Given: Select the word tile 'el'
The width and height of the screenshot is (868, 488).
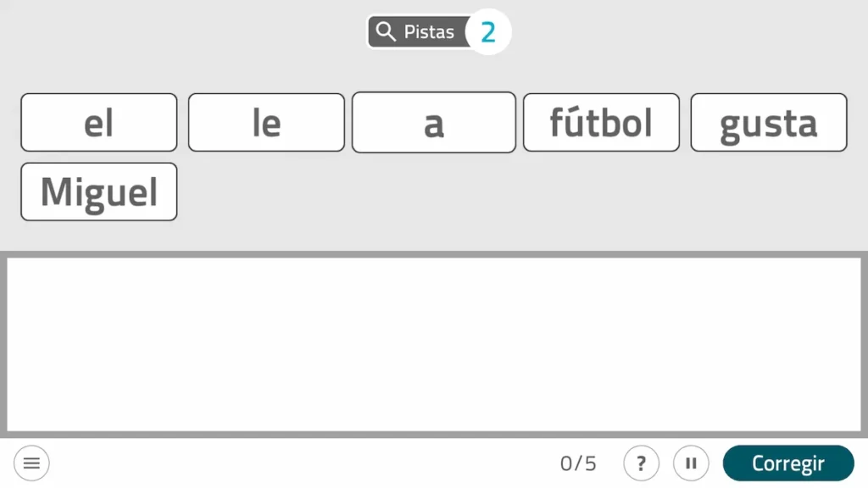Looking at the screenshot, I should point(99,123).
